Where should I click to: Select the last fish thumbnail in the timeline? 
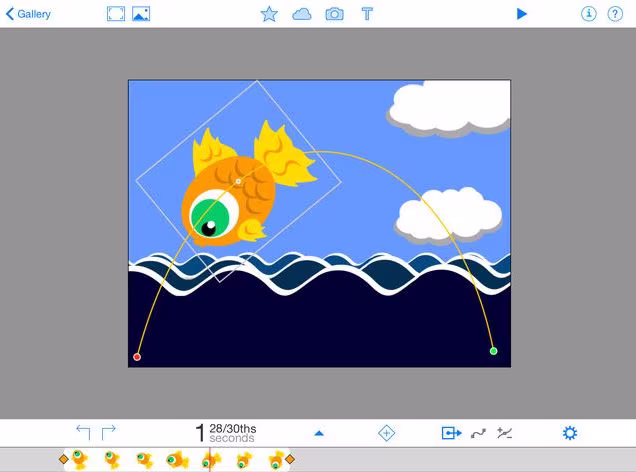pos(276,460)
